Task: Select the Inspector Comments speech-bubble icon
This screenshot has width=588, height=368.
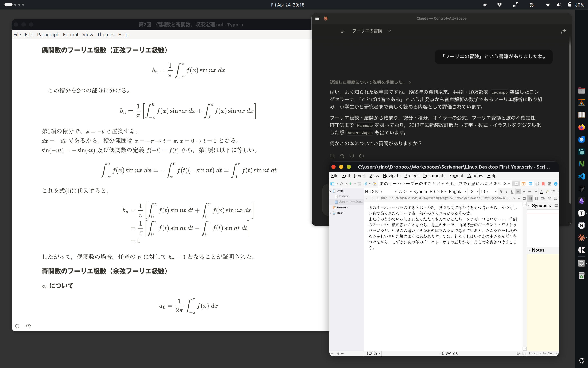Action: coord(556,199)
